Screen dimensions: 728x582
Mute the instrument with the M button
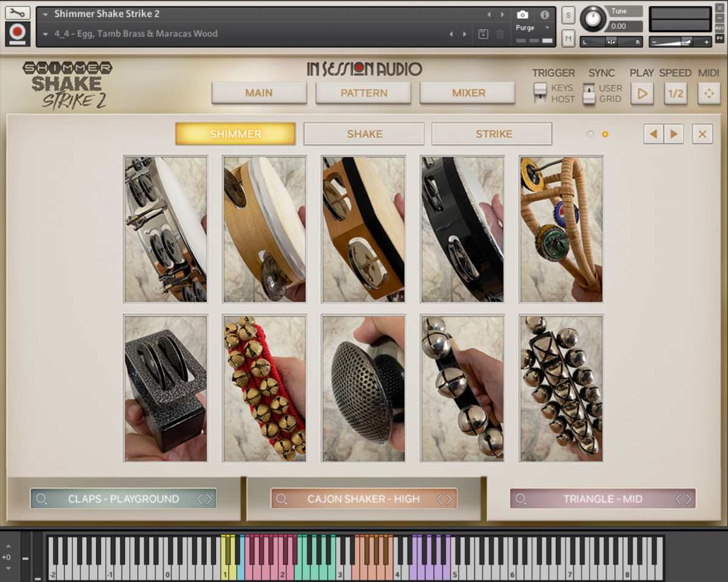click(x=568, y=38)
